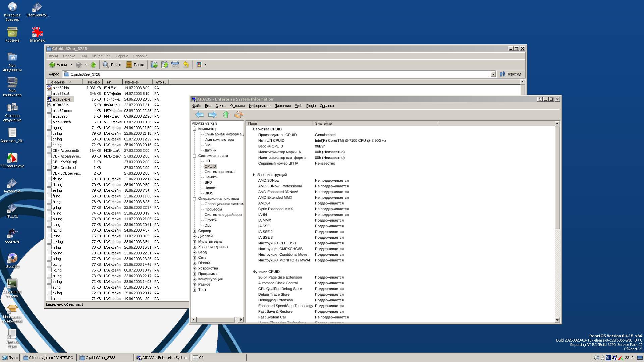The height and width of the screenshot is (362, 644).
Task: Click the Explorer copy-to-folder icon
Action: click(x=165, y=65)
